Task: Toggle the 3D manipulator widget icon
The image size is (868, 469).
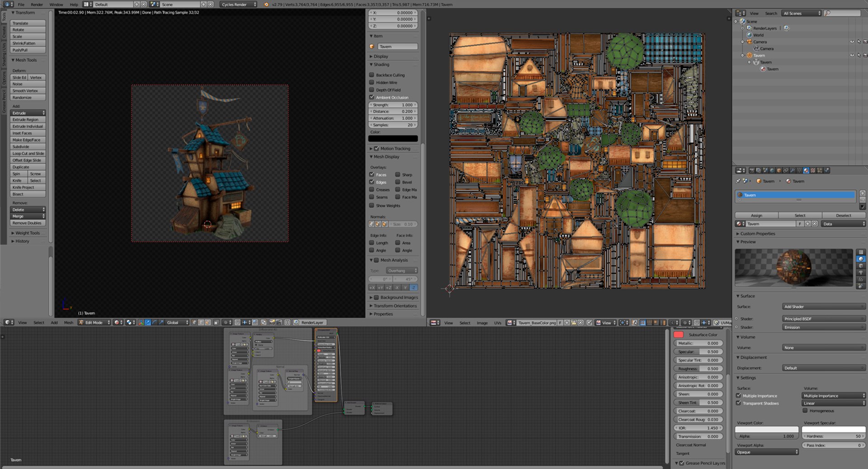Action: (x=141, y=322)
